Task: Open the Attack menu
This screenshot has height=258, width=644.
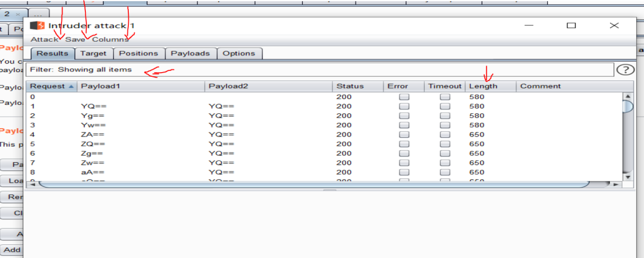Action: [x=44, y=39]
